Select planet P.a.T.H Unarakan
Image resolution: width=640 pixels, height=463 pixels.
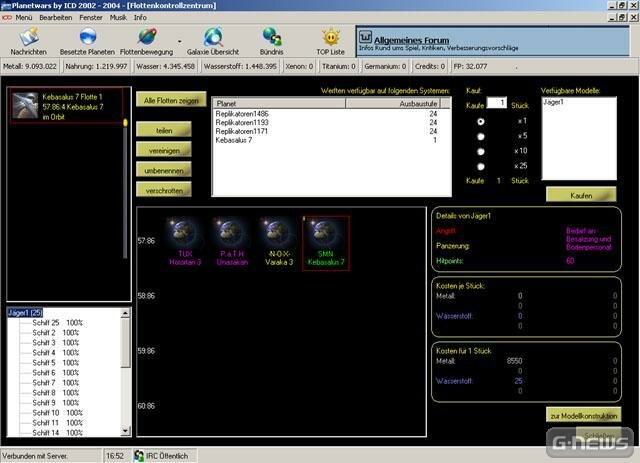point(232,243)
